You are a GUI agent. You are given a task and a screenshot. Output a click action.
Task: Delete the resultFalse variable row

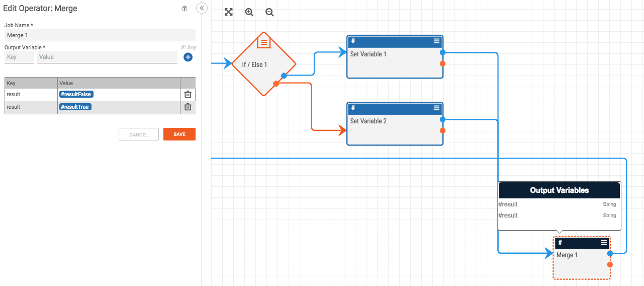point(188,94)
